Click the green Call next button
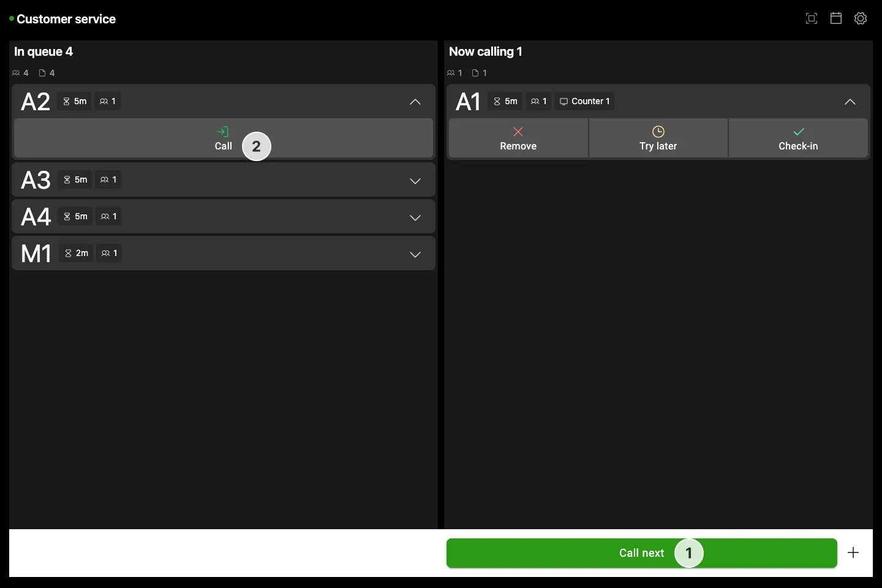The width and height of the screenshot is (882, 588). pos(642,553)
